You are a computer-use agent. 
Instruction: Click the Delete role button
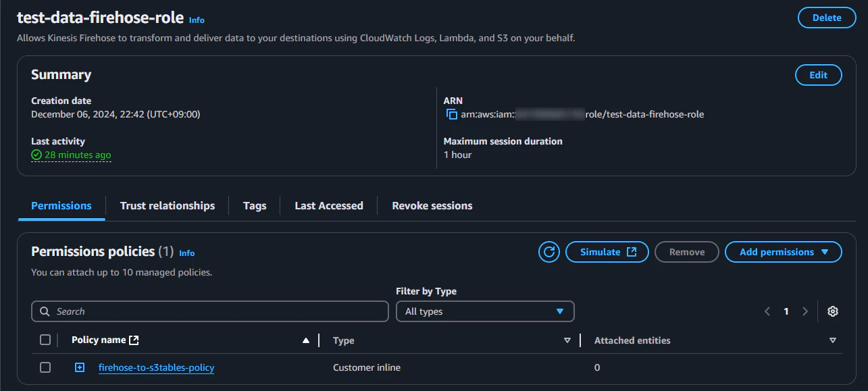point(827,18)
